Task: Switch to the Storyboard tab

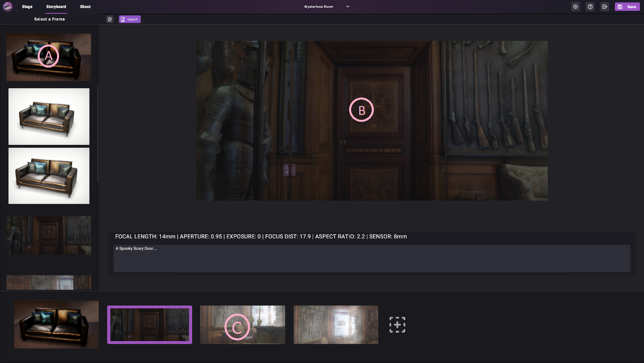Action: coord(56,6)
